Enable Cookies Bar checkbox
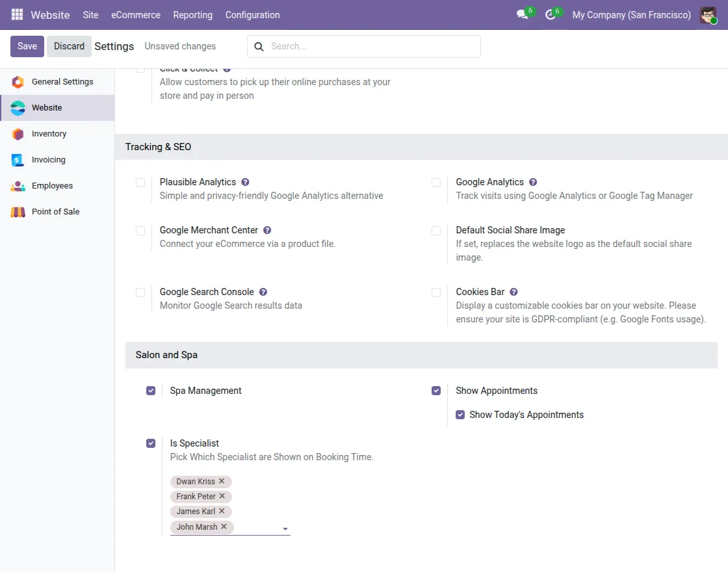 436,292
